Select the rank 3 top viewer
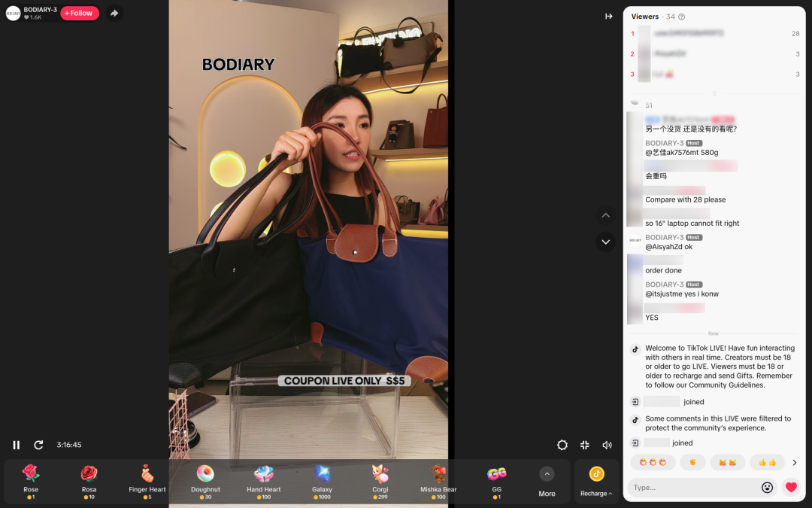The image size is (812, 508). click(715, 74)
